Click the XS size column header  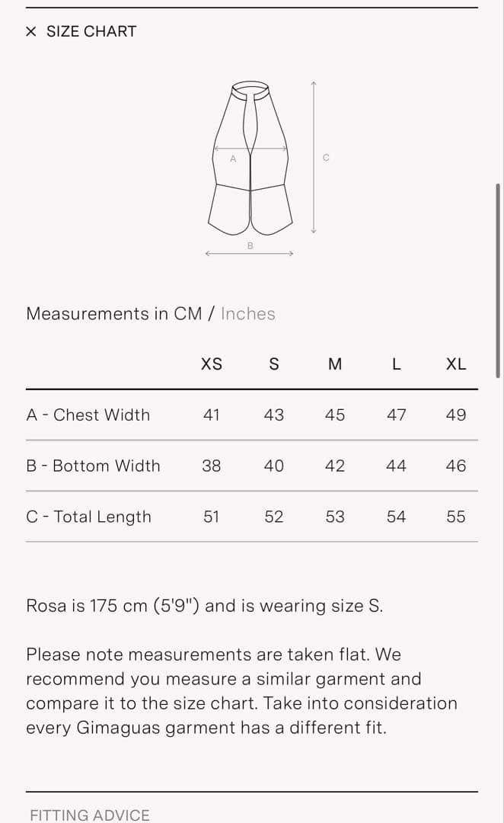pos(212,363)
